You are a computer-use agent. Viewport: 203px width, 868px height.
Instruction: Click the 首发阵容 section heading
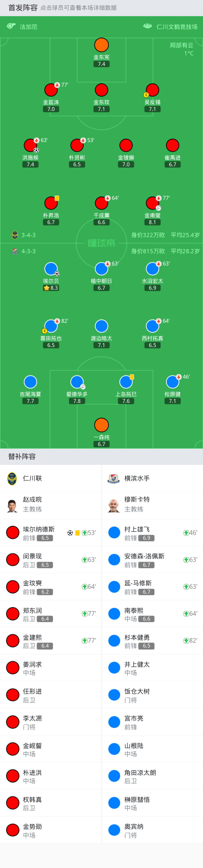pyautogui.click(x=23, y=8)
